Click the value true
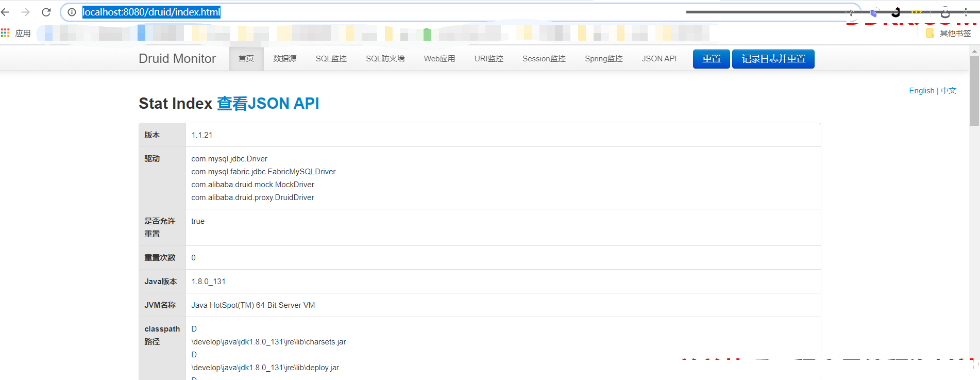Image resolution: width=980 pixels, height=380 pixels. click(x=198, y=221)
